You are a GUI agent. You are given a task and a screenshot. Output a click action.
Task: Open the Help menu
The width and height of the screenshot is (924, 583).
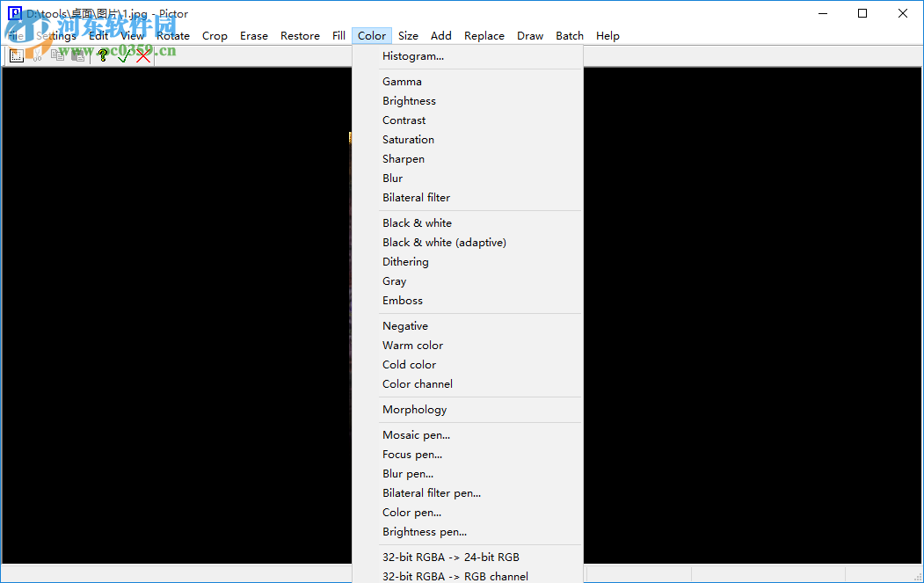pyautogui.click(x=608, y=36)
